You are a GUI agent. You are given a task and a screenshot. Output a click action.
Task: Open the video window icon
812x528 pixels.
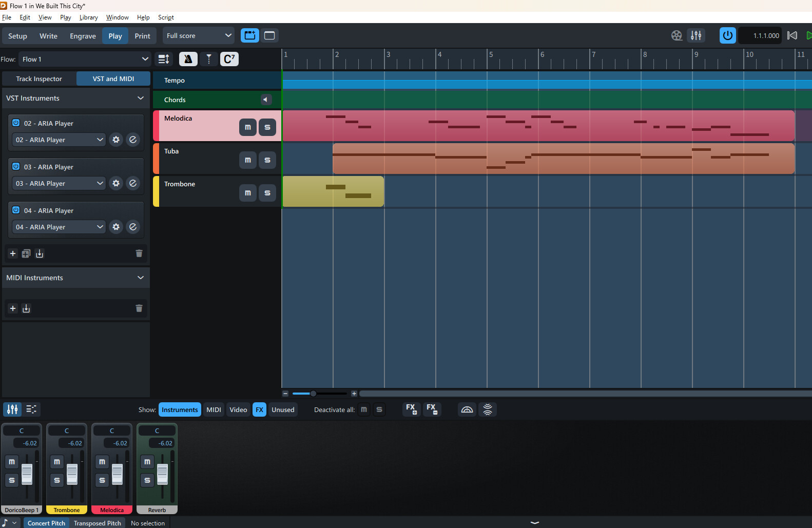676,35
